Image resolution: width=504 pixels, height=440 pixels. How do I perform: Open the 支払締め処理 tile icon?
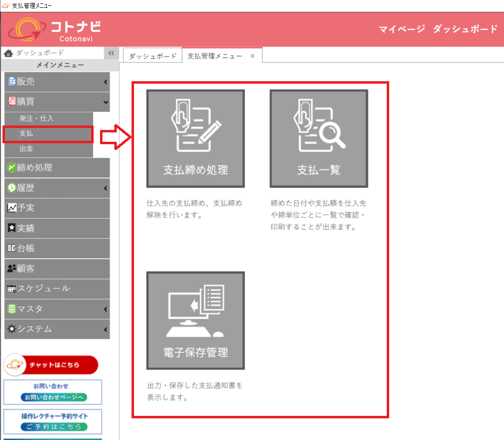pyautogui.click(x=196, y=138)
